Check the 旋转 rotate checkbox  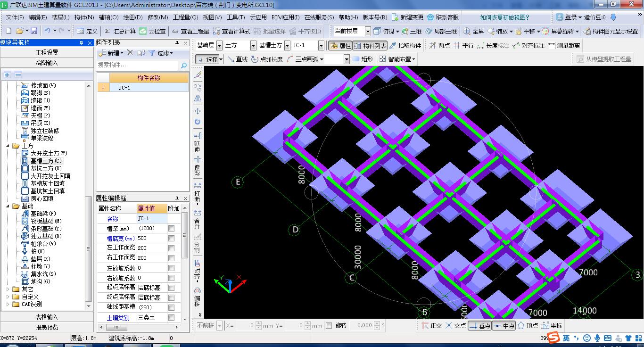point(329,325)
